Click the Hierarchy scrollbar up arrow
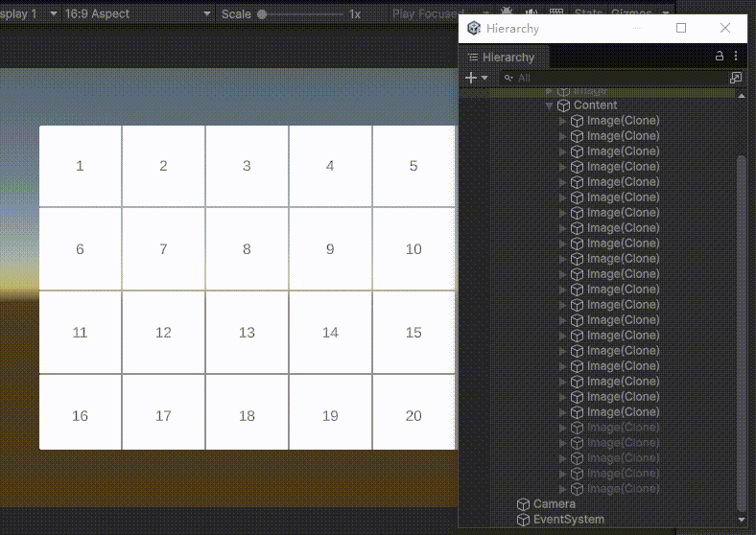This screenshot has height=535, width=756. pos(742,96)
